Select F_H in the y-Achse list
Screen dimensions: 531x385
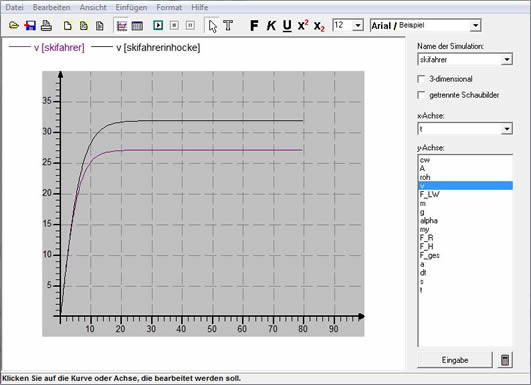point(465,247)
